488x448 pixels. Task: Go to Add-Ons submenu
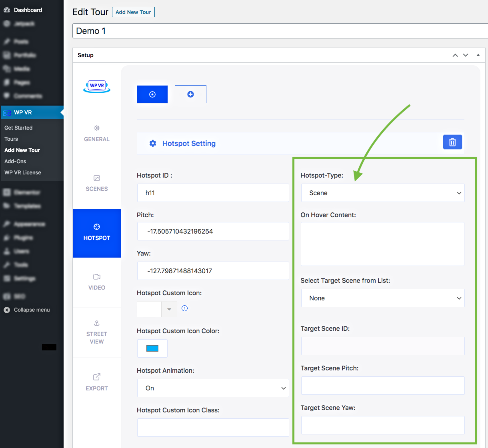pos(15,161)
